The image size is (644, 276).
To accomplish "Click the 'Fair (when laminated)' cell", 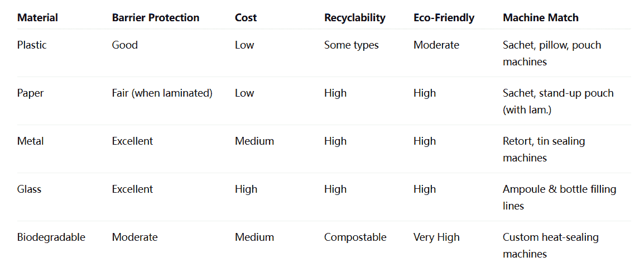I will coord(162,93).
